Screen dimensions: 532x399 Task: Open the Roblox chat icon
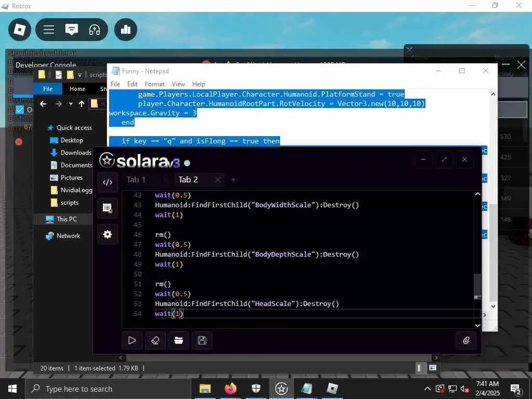coord(72,30)
